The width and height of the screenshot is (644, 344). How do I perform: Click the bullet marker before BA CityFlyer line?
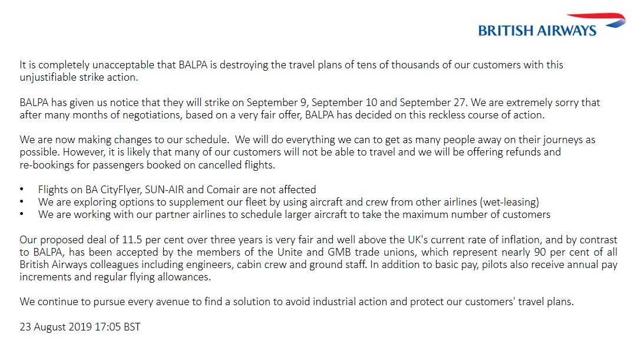[22, 190]
